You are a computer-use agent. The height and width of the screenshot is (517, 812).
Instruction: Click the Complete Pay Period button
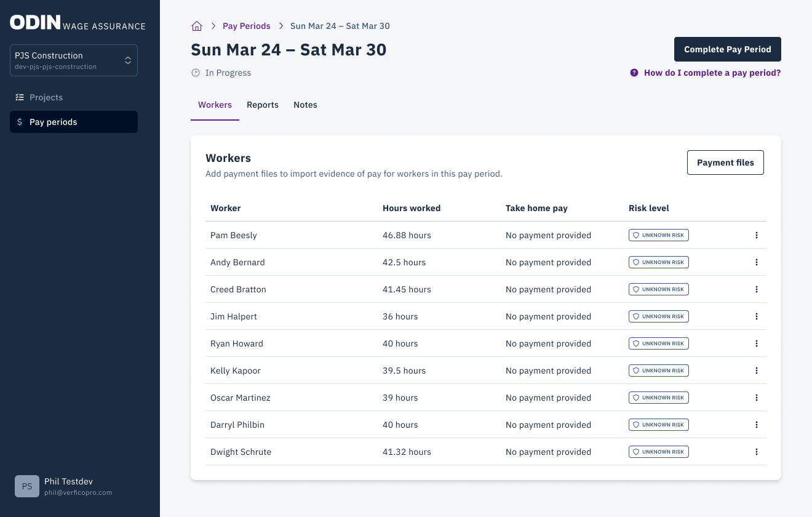[x=727, y=49]
